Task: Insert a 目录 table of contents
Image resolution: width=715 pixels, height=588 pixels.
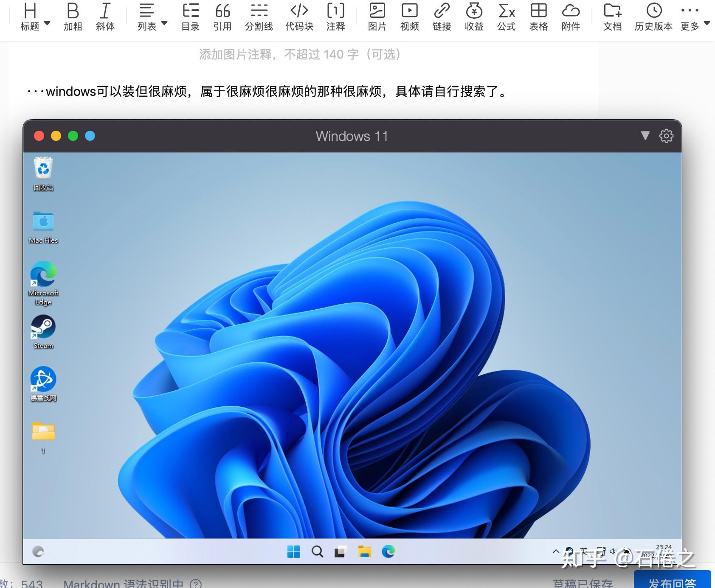Action: click(191, 17)
